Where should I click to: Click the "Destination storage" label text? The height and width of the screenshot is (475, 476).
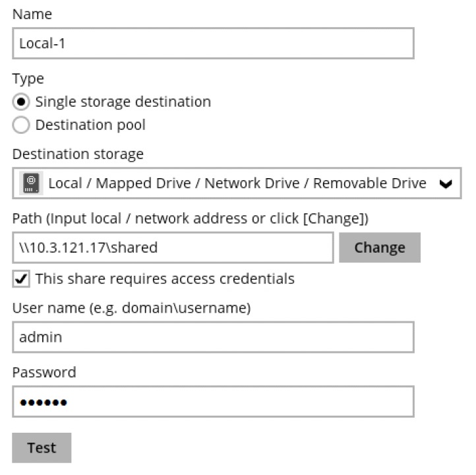click(78, 154)
